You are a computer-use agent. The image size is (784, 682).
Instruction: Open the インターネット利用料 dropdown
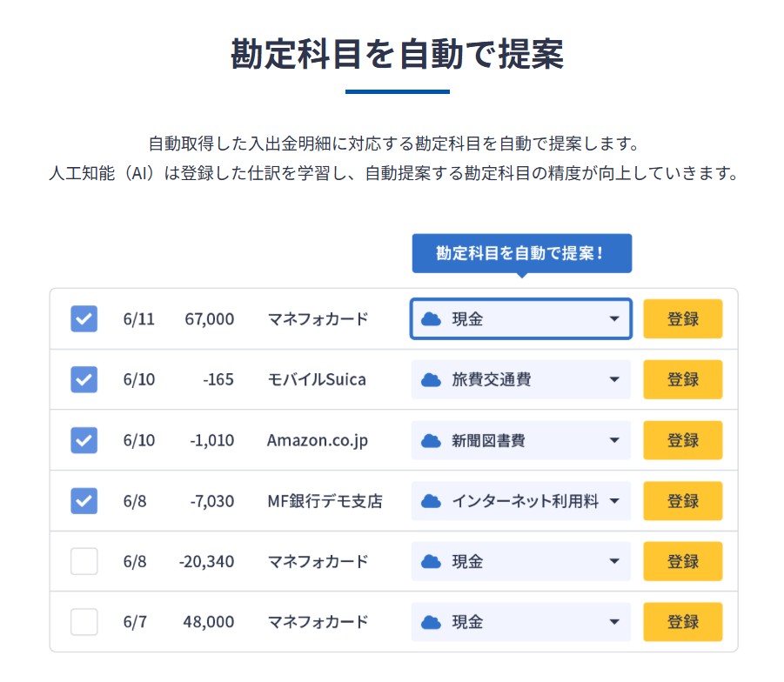coord(614,501)
